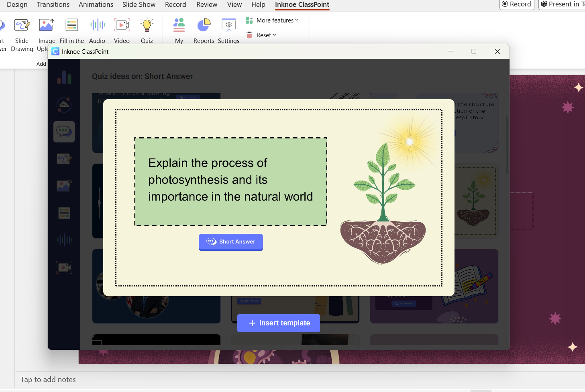The height and width of the screenshot is (392, 585).
Task: Switch to the Design ribbon tab
Action: pos(17,4)
